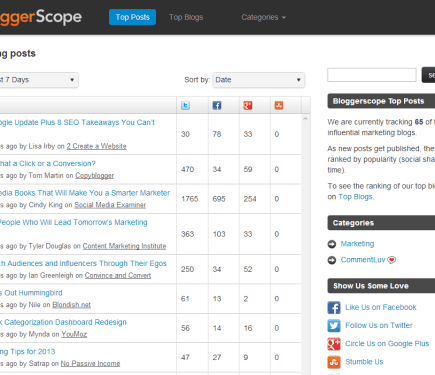The height and width of the screenshot is (375, 435).
Task: Open Categorization Dashboard Redesign post
Action: click(63, 322)
